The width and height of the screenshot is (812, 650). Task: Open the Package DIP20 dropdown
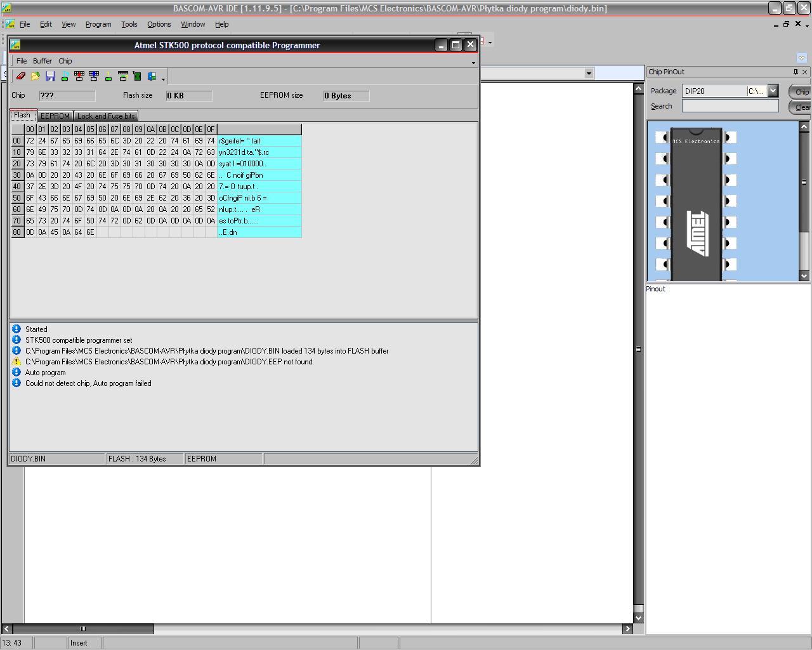(773, 91)
